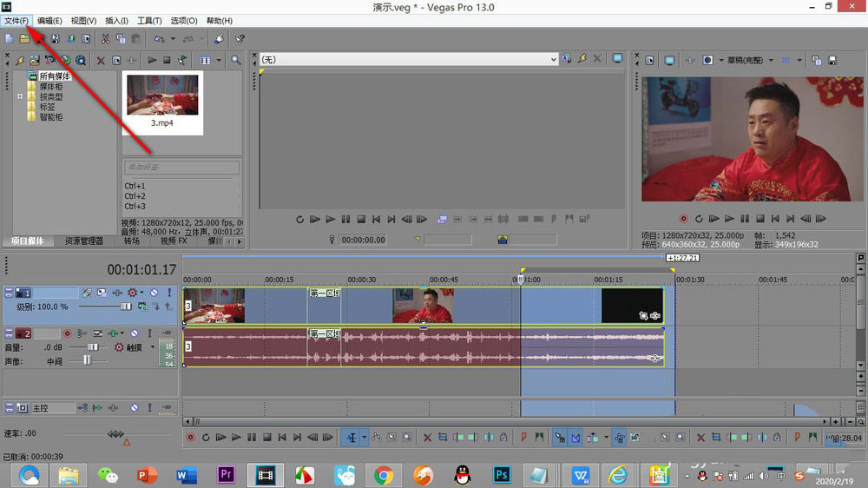Image resolution: width=868 pixels, height=488 pixels.
Task: Click the magnifier search icon in Project Media
Action: point(236,60)
